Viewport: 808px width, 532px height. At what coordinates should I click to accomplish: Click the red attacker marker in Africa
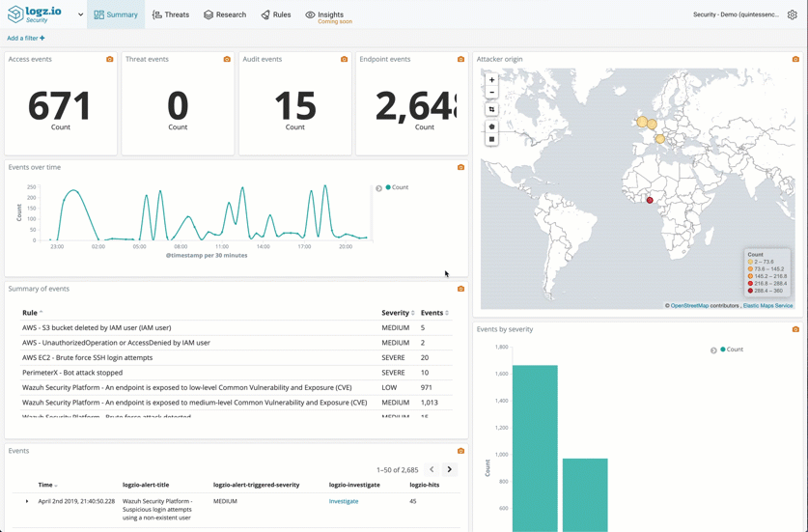[650, 200]
